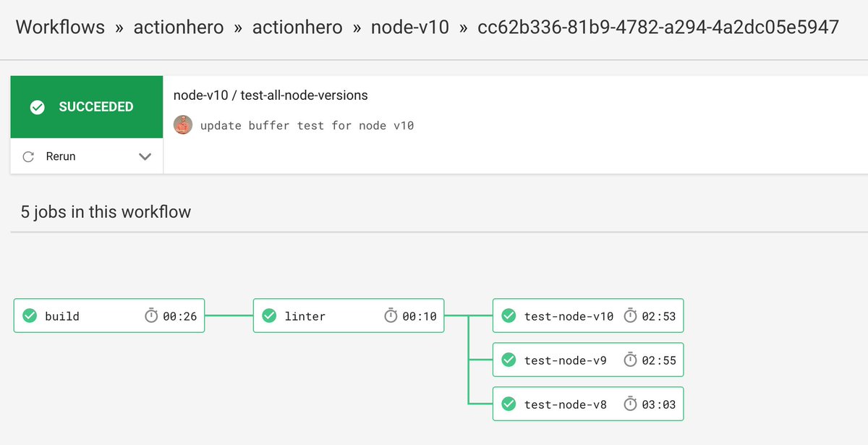Click the linter job stopwatch icon

391,315
